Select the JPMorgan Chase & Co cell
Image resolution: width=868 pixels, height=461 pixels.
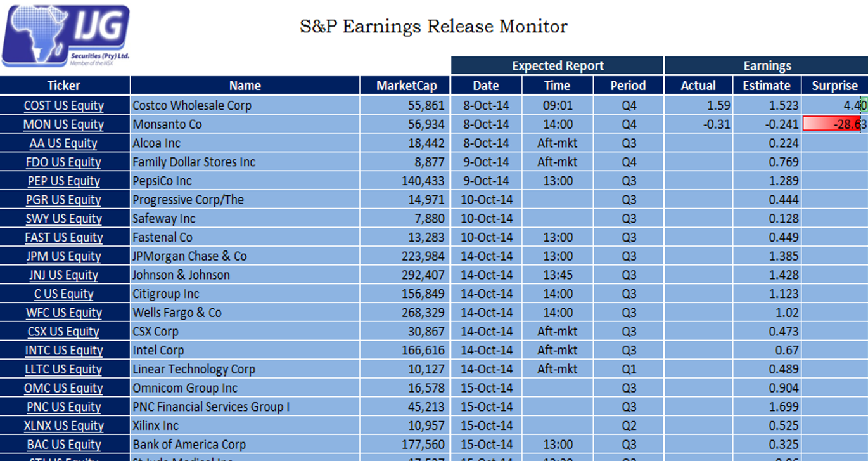pos(245,256)
